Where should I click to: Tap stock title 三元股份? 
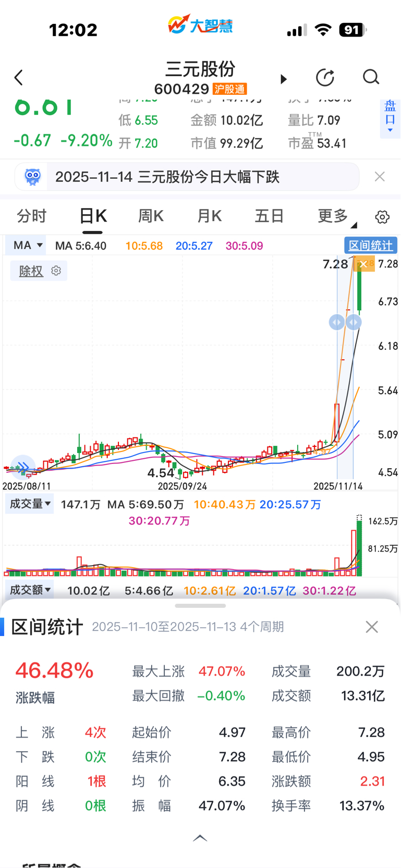[x=200, y=69]
